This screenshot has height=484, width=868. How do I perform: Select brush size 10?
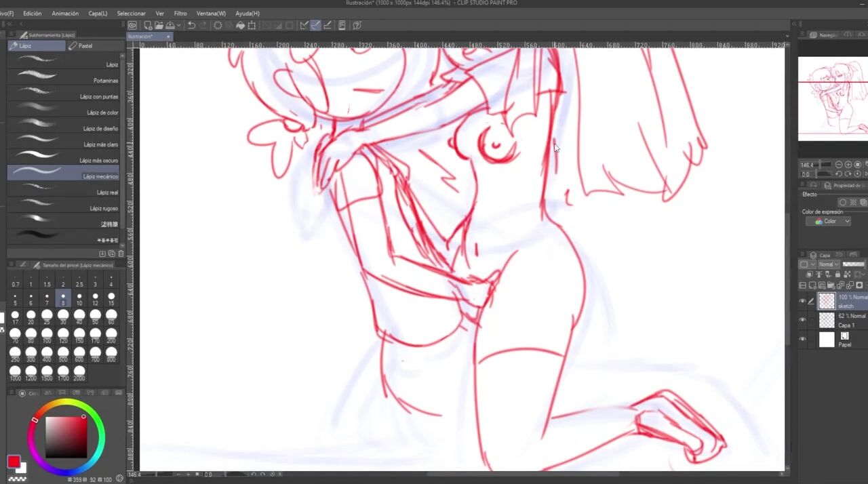click(79, 299)
